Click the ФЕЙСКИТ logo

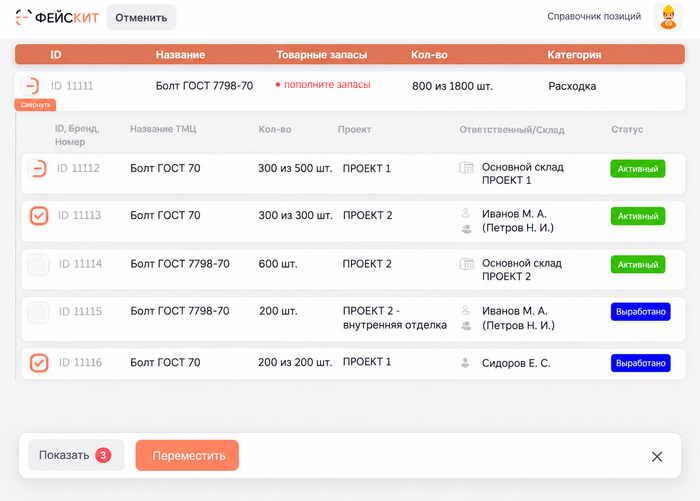57,17
